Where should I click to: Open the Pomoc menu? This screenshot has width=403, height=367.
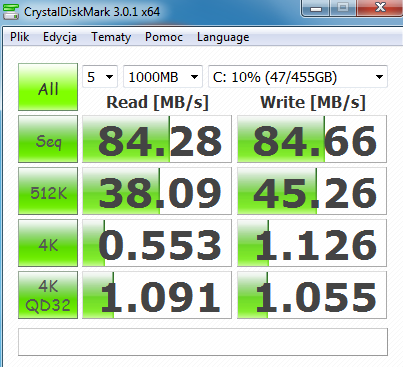[x=164, y=37]
